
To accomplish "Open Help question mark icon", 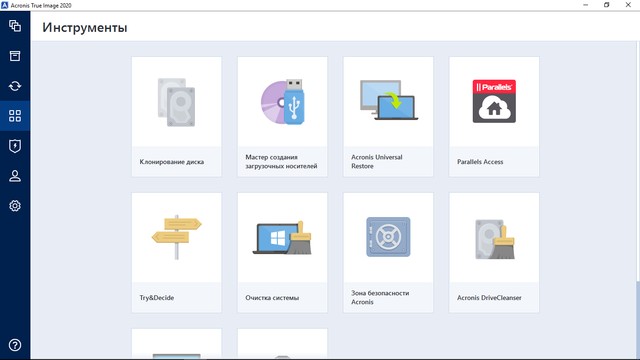I will [15, 345].
